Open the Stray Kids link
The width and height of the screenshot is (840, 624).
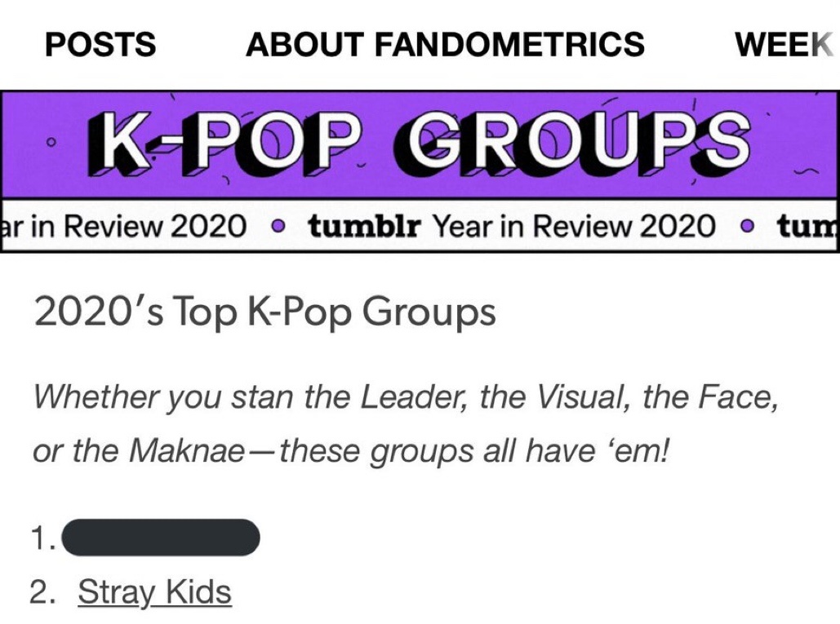coord(155,592)
